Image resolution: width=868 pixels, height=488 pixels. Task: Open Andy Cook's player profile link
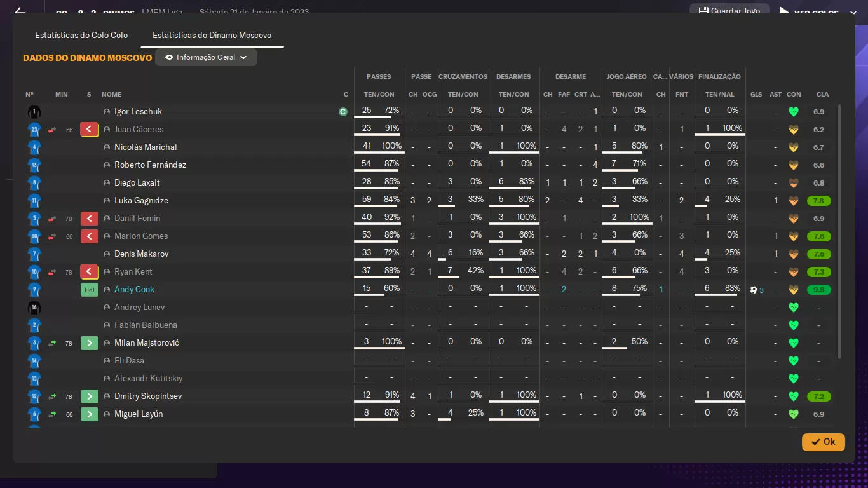pos(134,290)
